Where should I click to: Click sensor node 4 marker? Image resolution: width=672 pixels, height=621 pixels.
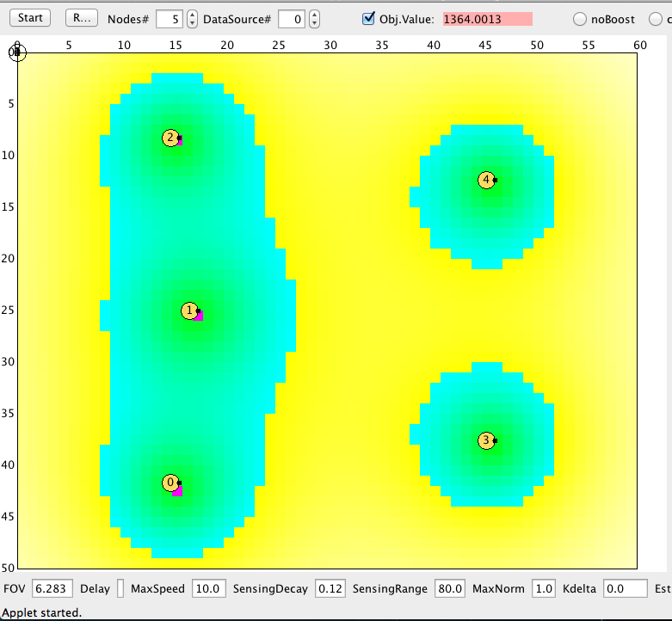tap(487, 180)
